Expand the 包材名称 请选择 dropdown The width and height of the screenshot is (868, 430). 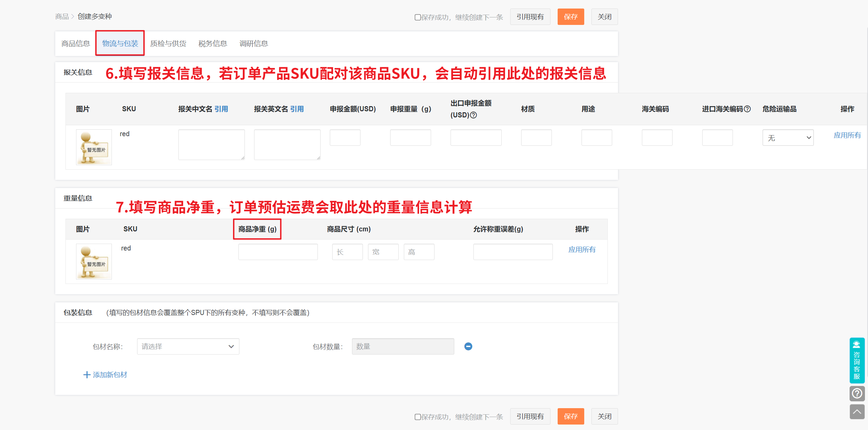click(x=188, y=346)
